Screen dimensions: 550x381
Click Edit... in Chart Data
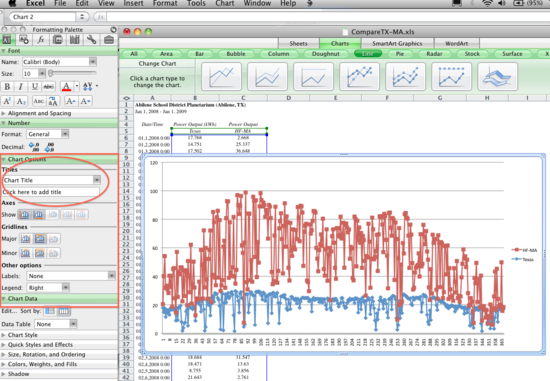point(9,311)
